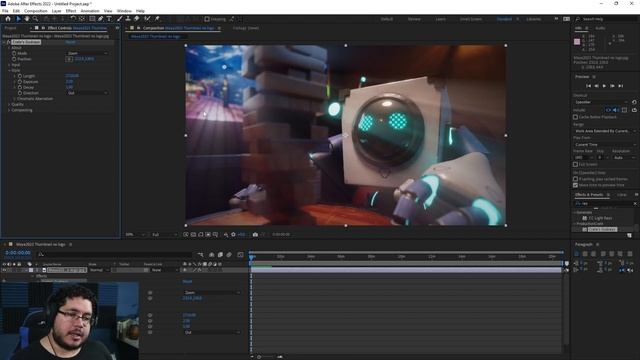This screenshot has width=640, height=360.
Task: Enable the Snapping checkbox
Action: point(207,19)
